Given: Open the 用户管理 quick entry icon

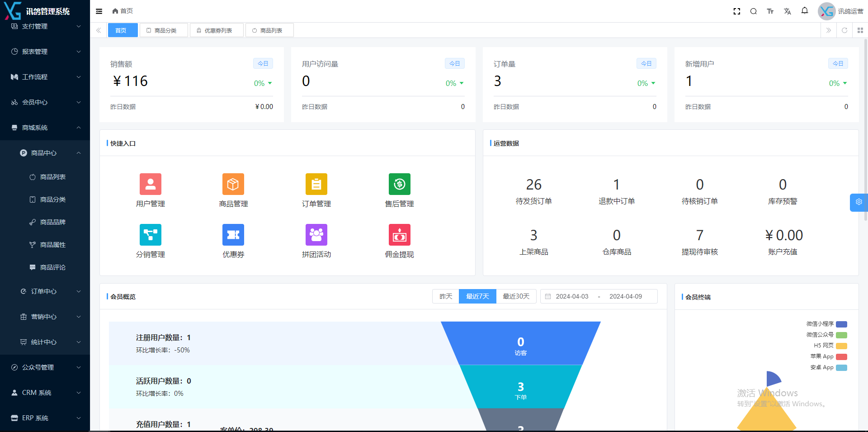Looking at the screenshot, I should tap(151, 184).
